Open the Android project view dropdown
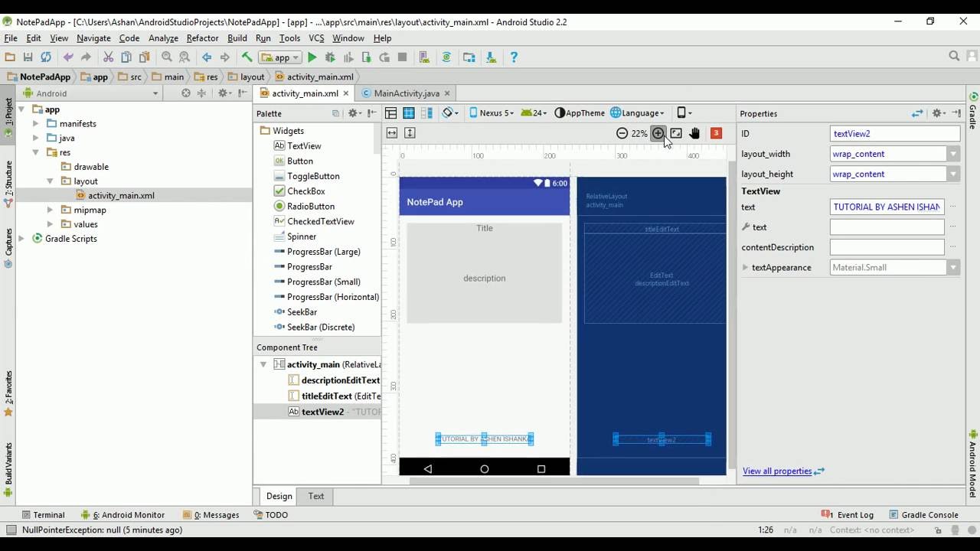 coord(90,93)
